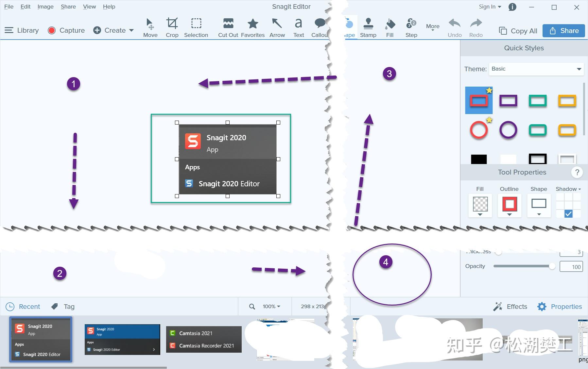Open the Help menu
The height and width of the screenshot is (369, 588).
(109, 7)
